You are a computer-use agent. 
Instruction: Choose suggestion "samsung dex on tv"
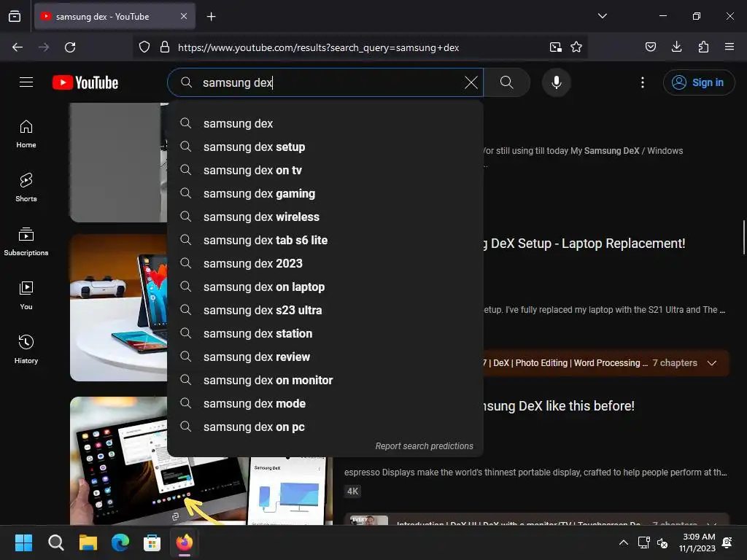pos(325,170)
